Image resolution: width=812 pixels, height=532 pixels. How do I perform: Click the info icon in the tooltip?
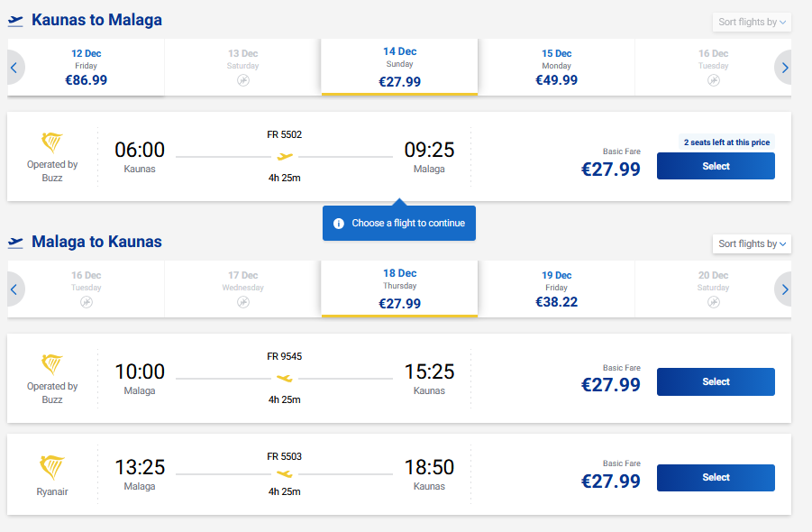click(x=339, y=224)
